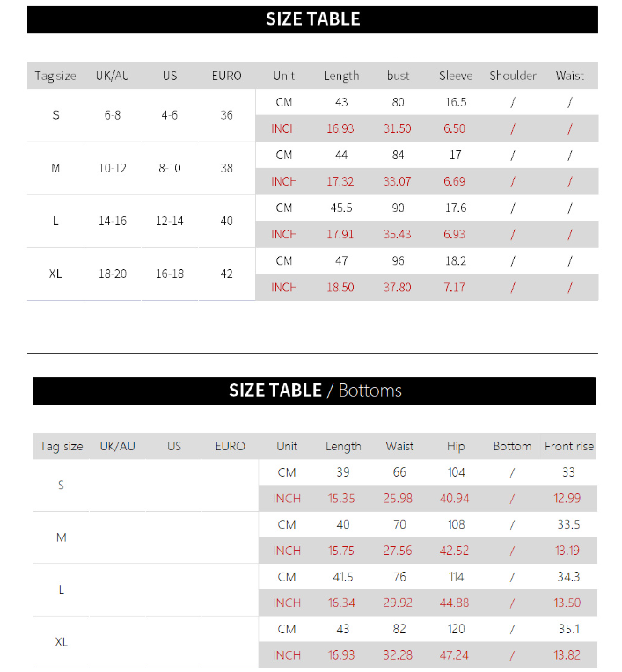Select the 13.82 inch front rise value
The width and height of the screenshot is (622, 672).
point(567,655)
